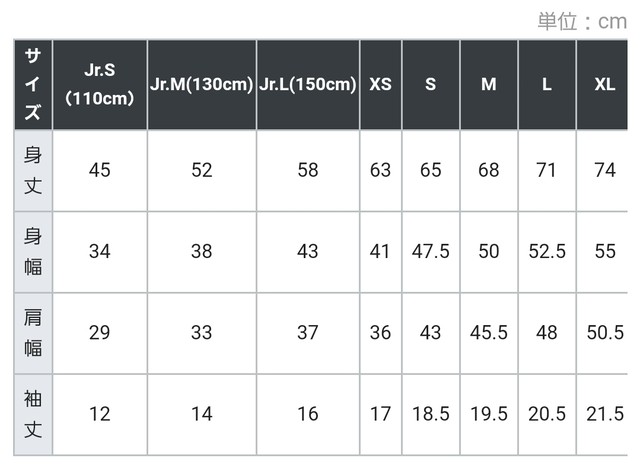640x474 pixels.
Task: Click the 単位：cm unit text
Action: point(582,21)
